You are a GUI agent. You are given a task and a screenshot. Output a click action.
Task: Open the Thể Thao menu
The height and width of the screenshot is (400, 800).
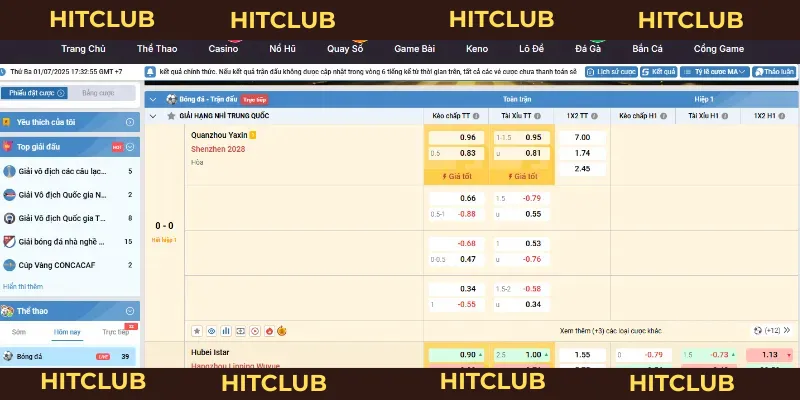(157, 49)
